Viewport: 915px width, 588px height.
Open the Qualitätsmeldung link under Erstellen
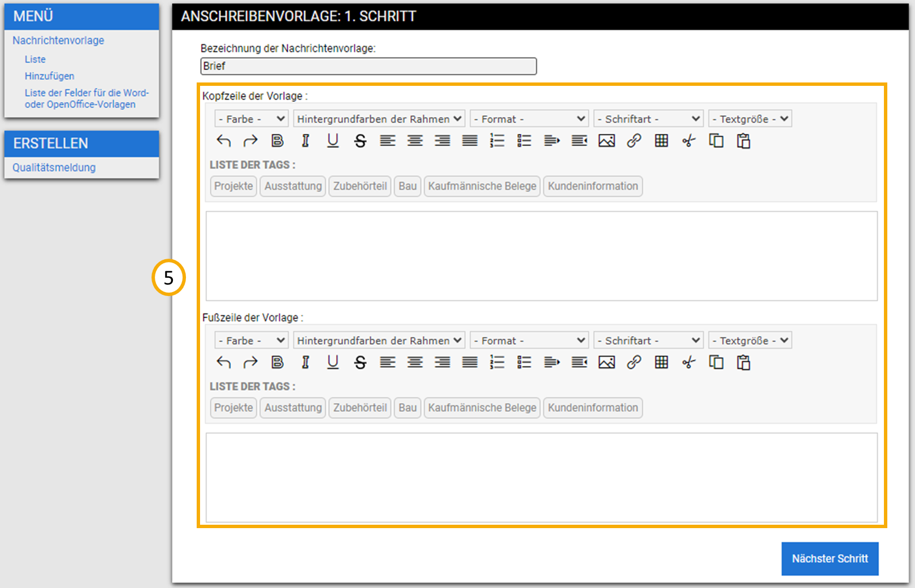coord(54,168)
